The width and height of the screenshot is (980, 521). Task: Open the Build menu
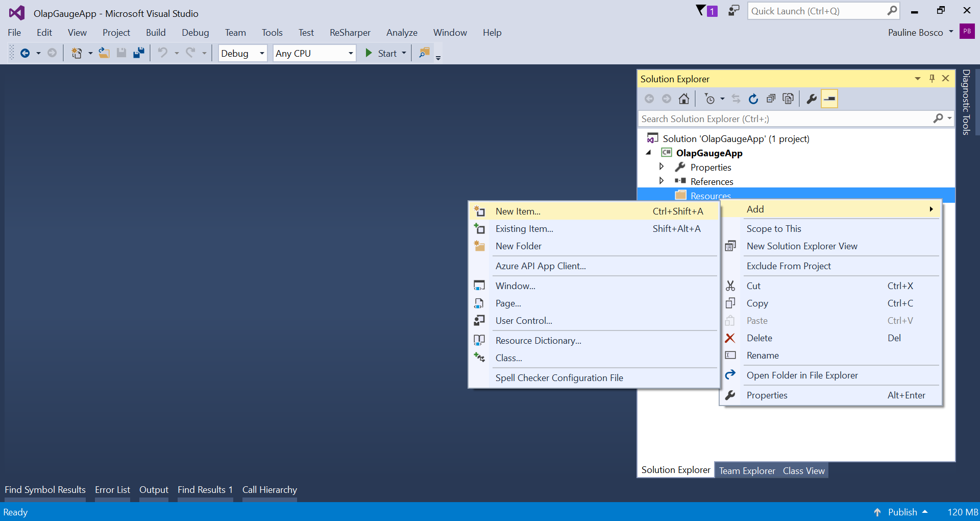click(x=156, y=32)
